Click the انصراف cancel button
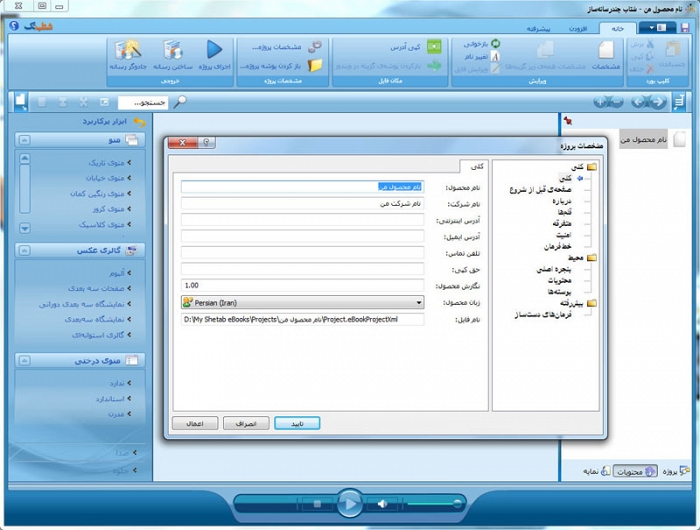Screen dimensions: 700x530 pyautogui.click(x=246, y=423)
